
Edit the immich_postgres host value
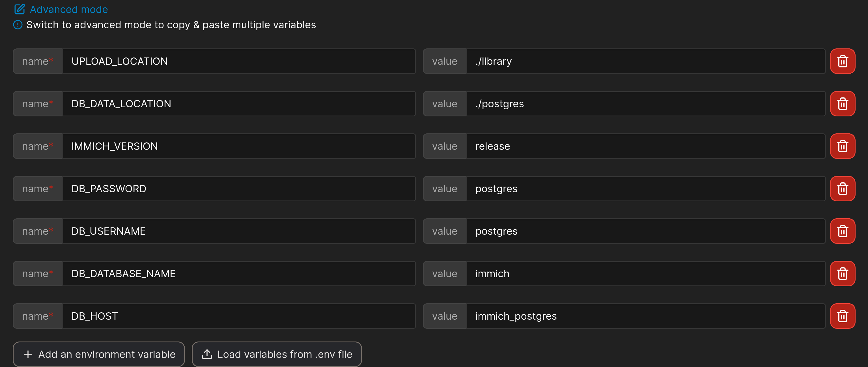645,316
